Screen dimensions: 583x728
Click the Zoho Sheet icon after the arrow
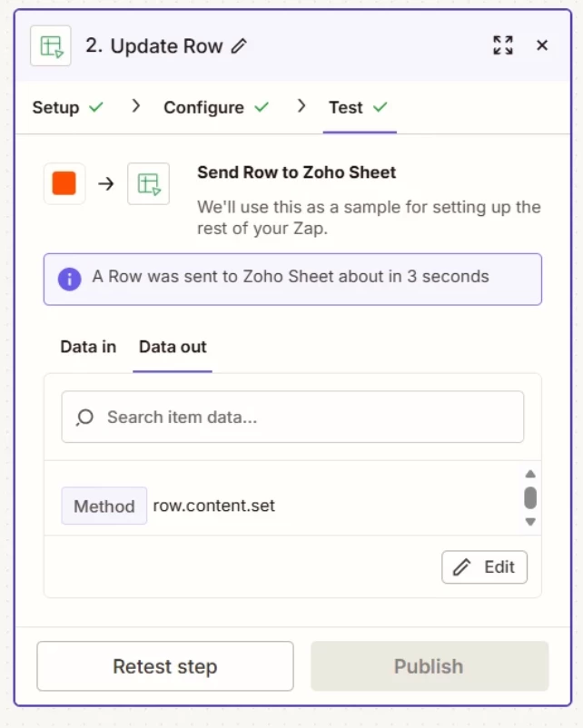click(x=149, y=183)
